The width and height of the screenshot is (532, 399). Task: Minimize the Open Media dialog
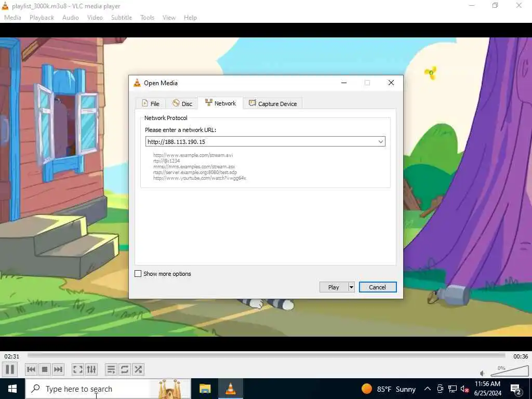[x=344, y=83]
